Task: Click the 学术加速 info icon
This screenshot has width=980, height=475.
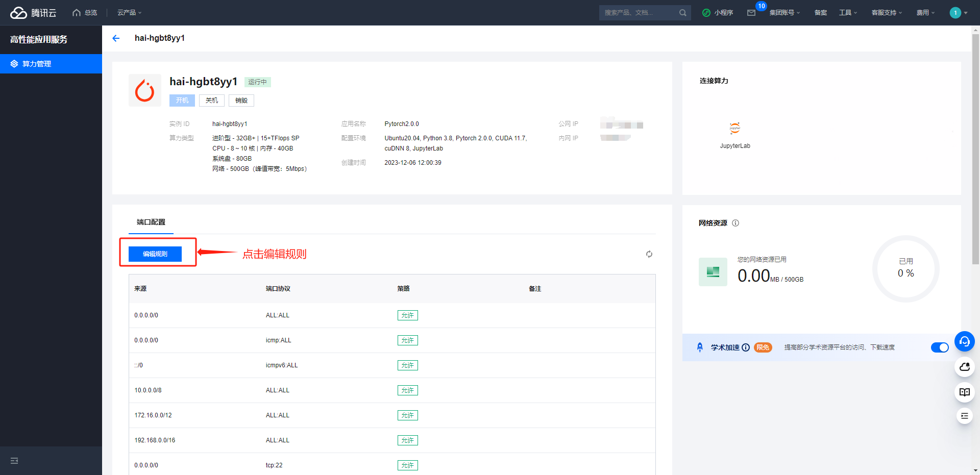Action: (746, 347)
